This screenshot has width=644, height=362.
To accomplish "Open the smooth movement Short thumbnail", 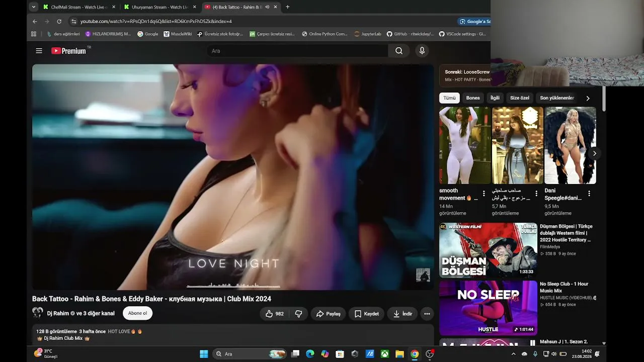I will (x=465, y=145).
